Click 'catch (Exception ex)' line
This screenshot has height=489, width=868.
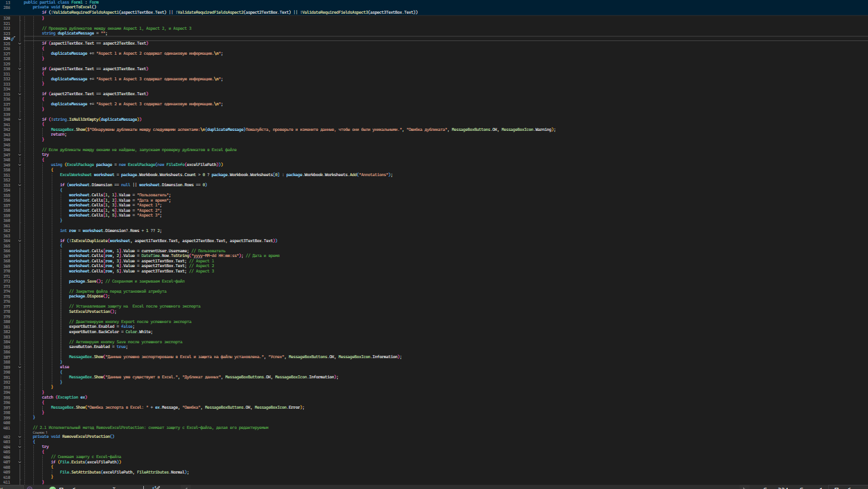(x=64, y=397)
